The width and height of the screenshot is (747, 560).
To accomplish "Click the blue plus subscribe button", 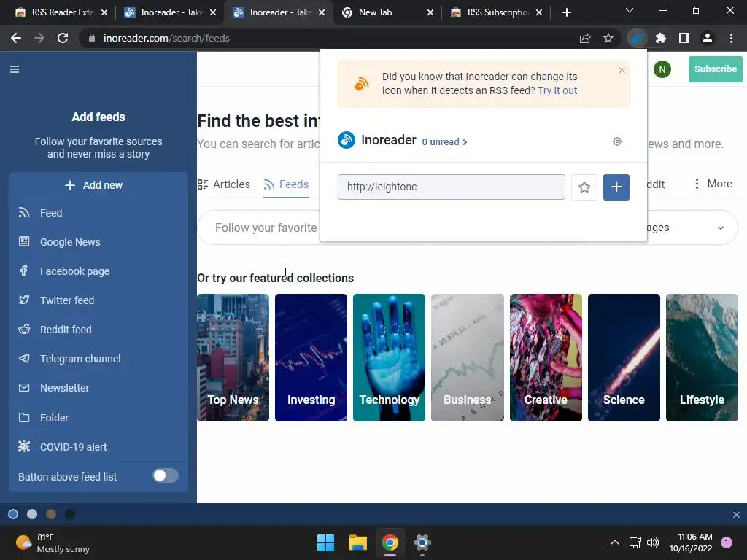I will [616, 187].
